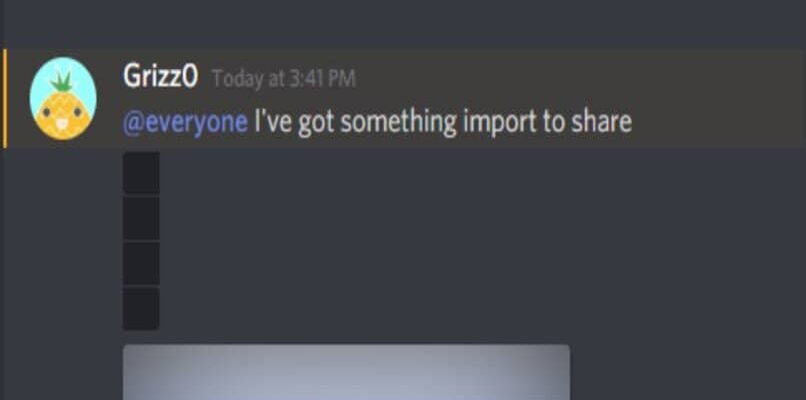Viewport: 806px width, 400px height.
Task: Open the attached image preview
Action: (x=346, y=372)
